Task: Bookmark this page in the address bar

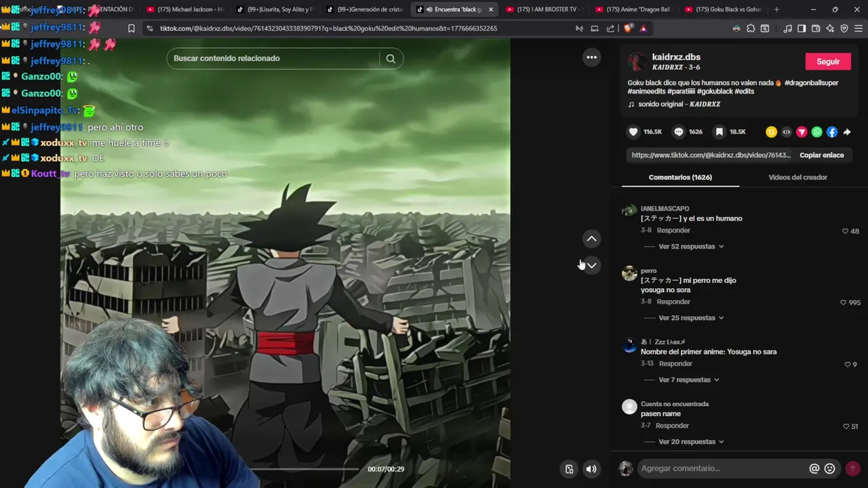Action: pos(131,28)
